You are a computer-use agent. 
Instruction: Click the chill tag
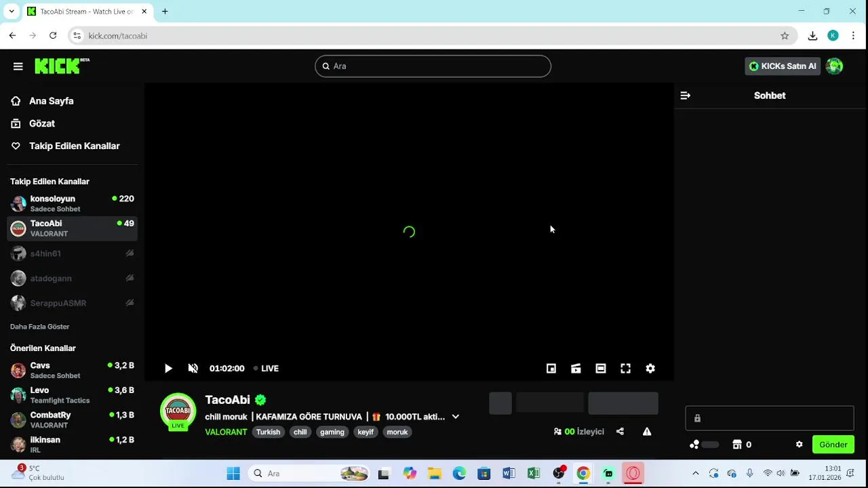coord(300,432)
